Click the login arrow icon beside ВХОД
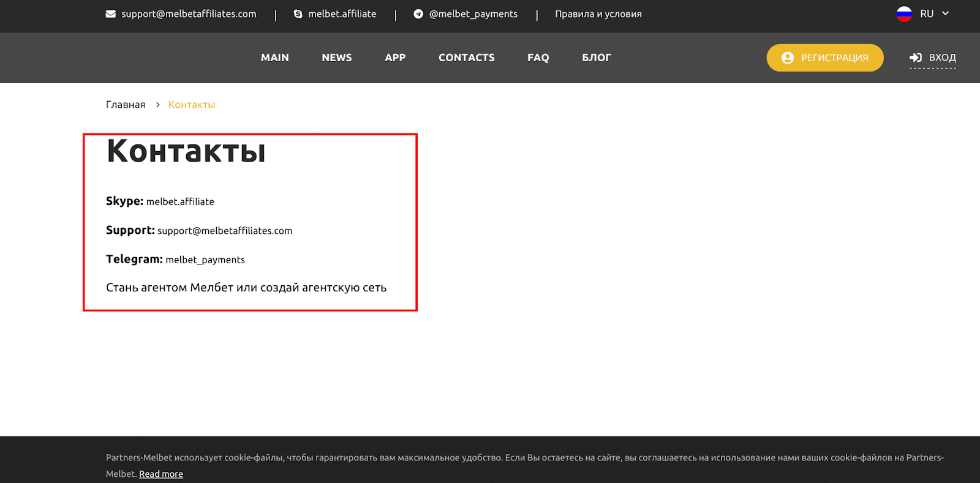The height and width of the screenshot is (483, 980). 916,58
